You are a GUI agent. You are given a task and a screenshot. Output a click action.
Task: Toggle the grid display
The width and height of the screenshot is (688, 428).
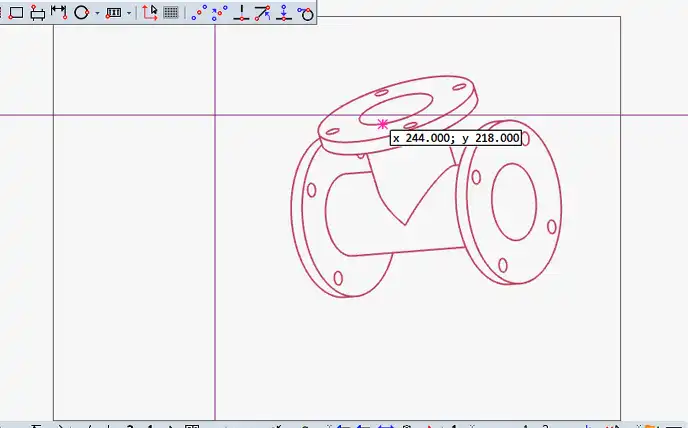tap(171, 13)
